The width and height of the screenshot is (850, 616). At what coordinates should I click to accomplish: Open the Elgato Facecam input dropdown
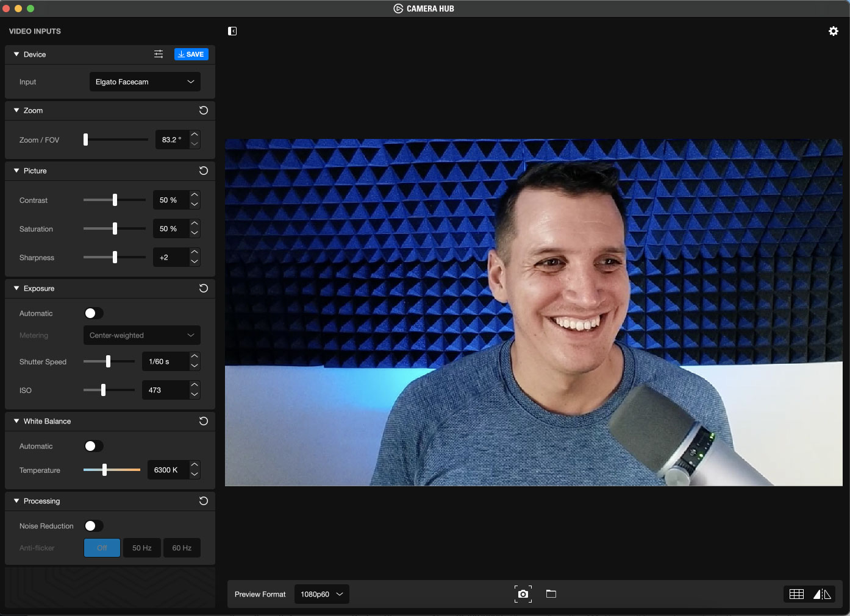pos(145,82)
